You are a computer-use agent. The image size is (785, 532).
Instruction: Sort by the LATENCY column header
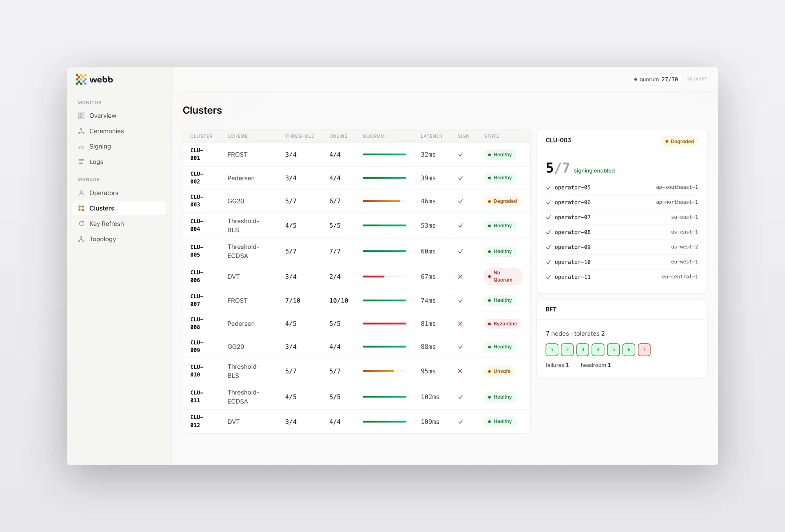[432, 136]
